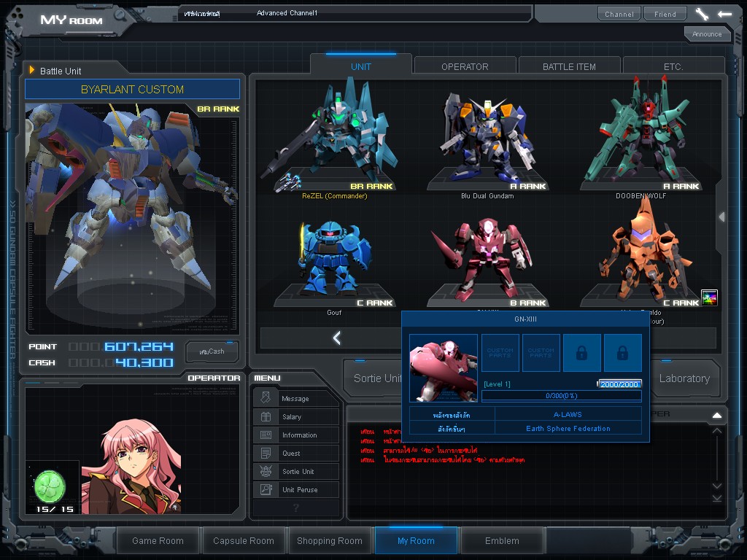The height and width of the screenshot is (560, 747).
Task: Open Unit Peruse search icon
Action: pos(266,489)
